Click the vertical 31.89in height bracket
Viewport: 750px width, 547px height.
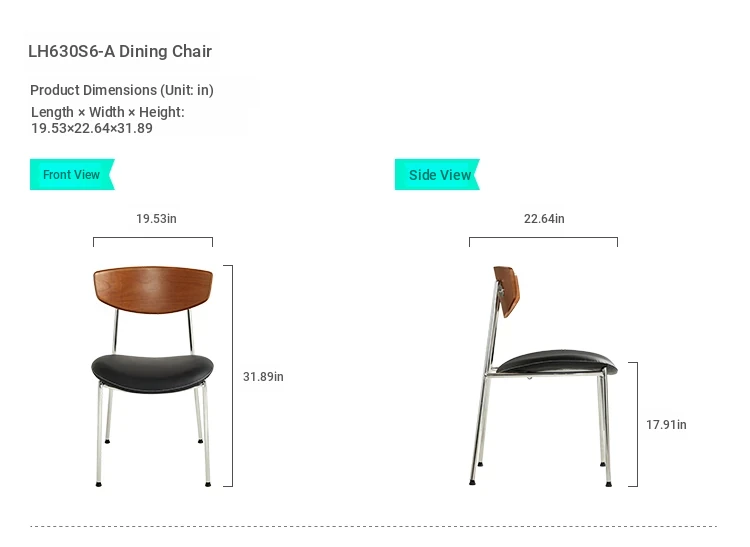point(229,376)
